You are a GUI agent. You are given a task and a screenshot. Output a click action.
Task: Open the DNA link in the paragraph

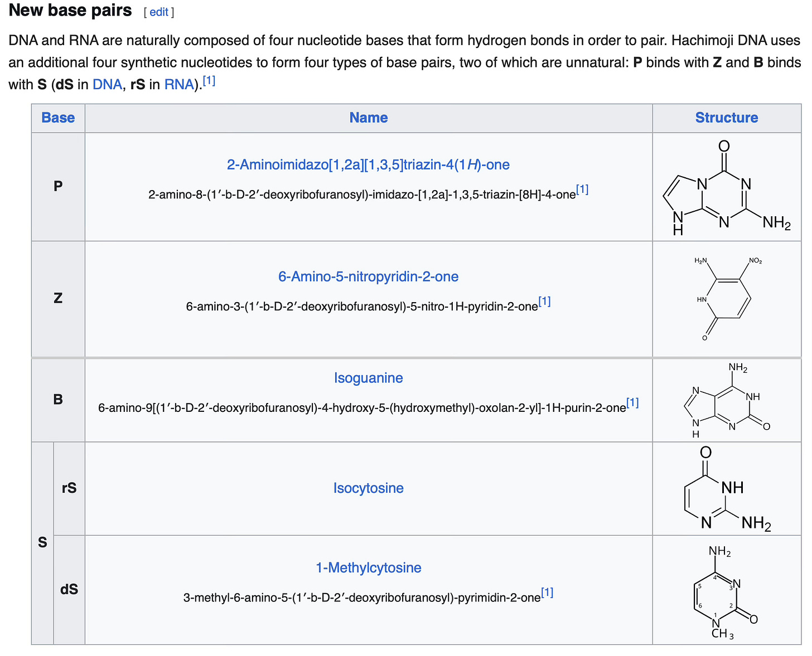[x=107, y=84]
